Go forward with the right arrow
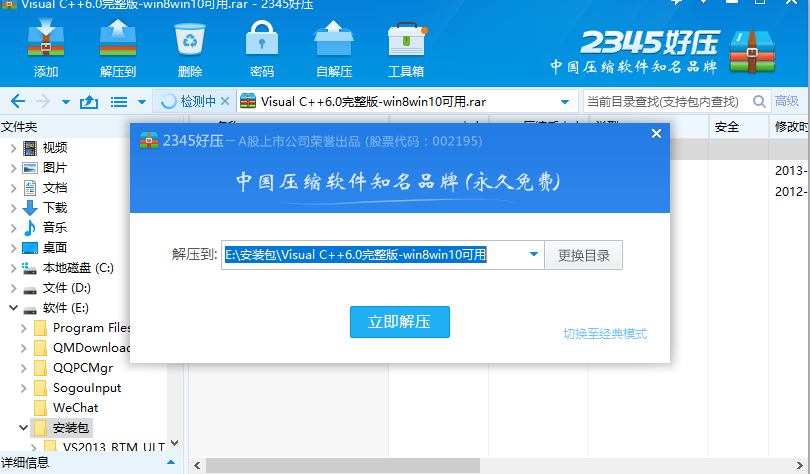This screenshot has width=810, height=474. 42,101
